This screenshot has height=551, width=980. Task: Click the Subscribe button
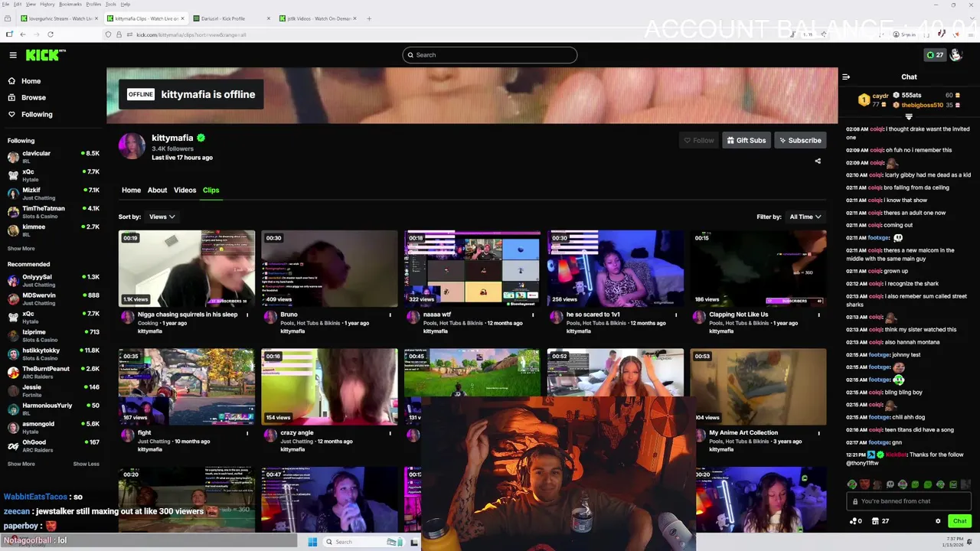point(800,140)
